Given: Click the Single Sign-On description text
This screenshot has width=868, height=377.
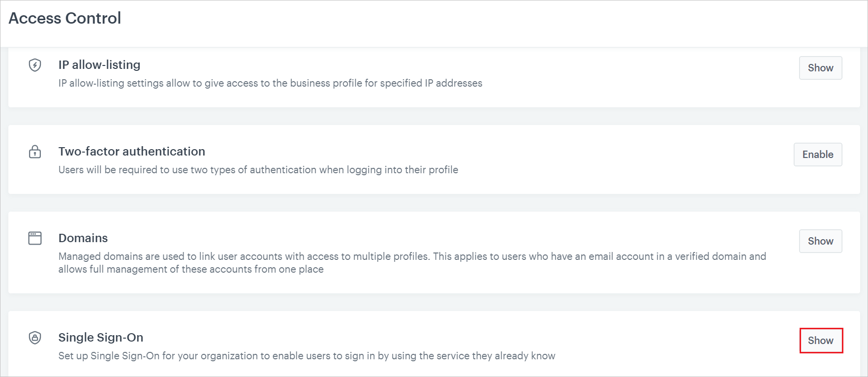Looking at the screenshot, I should click(307, 356).
